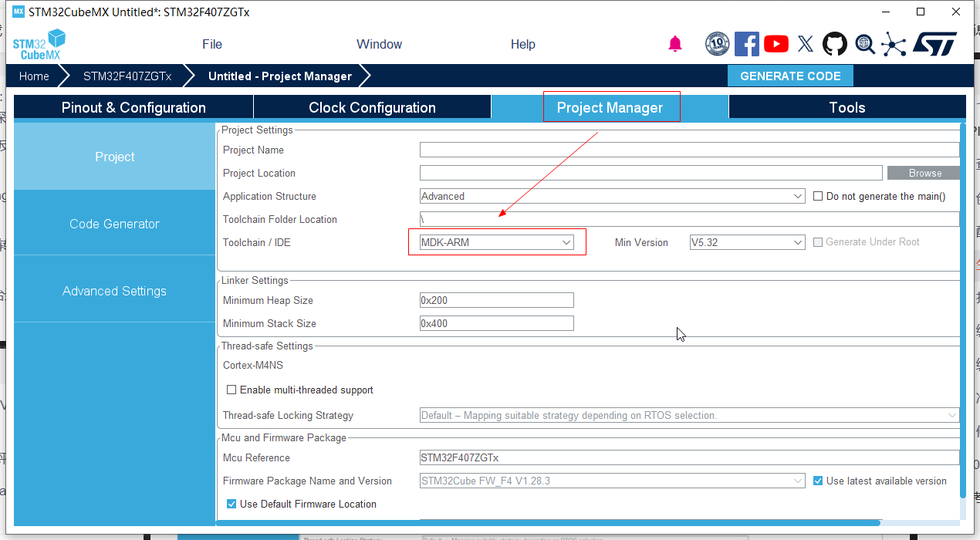
Task: Open the ST YouTube channel icon
Action: tap(776, 44)
